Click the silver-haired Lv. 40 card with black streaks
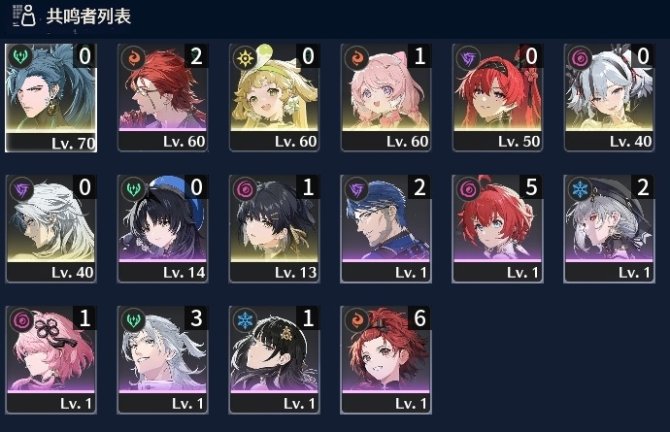670x432 pixels. (609, 98)
